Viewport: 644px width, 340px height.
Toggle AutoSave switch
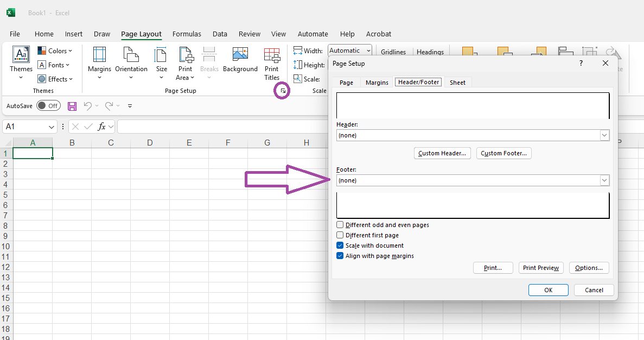click(x=48, y=106)
